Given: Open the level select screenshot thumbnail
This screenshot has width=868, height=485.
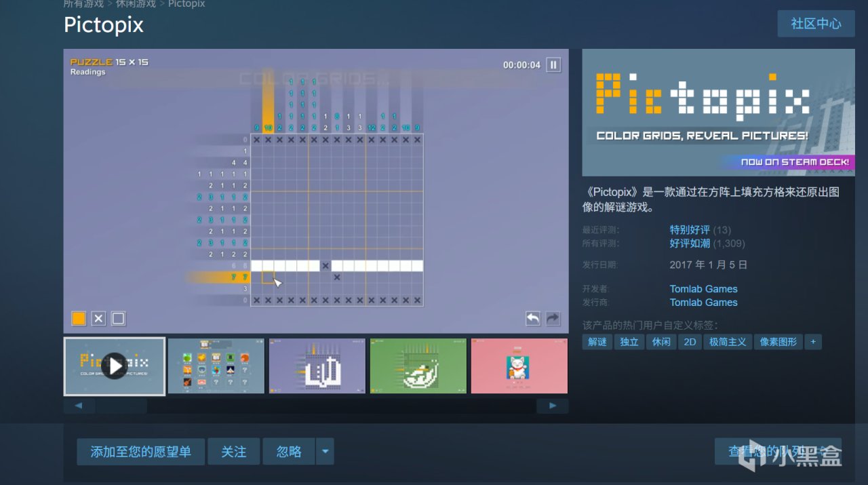Looking at the screenshot, I should tap(216, 366).
